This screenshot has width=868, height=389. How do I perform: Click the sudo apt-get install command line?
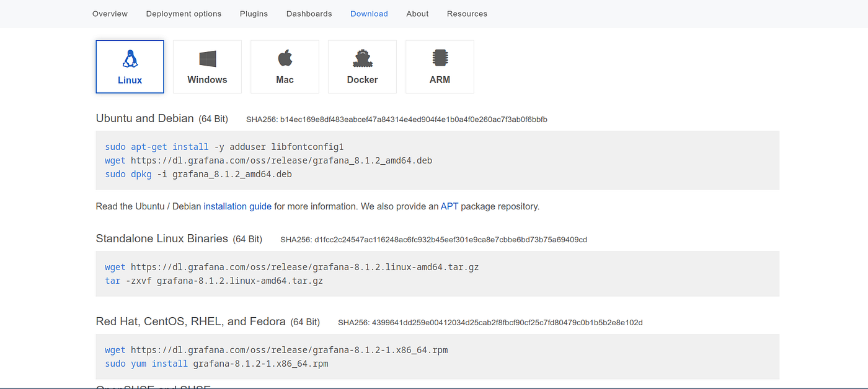click(224, 147)
